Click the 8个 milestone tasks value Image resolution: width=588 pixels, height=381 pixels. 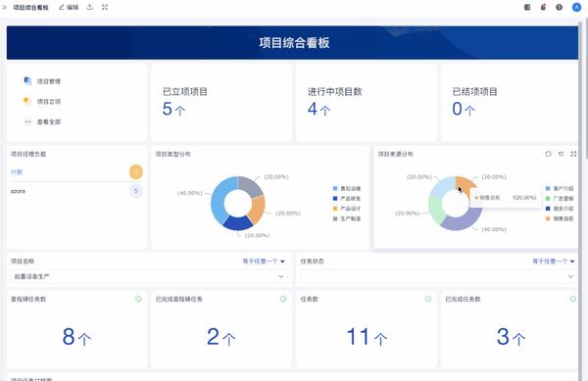point(76,336)
